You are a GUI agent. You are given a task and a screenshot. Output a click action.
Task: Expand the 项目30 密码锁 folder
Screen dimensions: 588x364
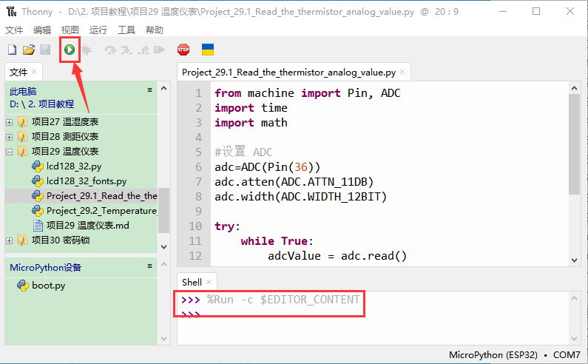(x=10, y=240)
